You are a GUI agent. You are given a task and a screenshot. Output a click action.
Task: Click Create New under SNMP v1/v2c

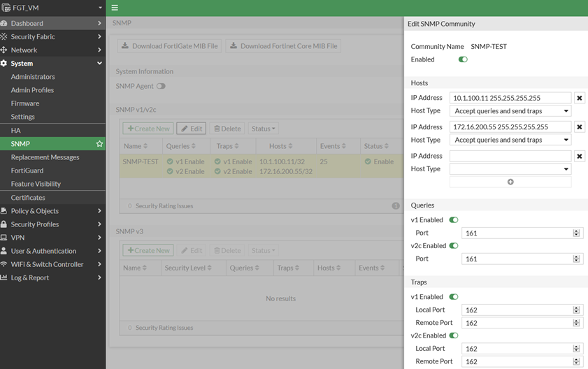click(x=148, y=129)
